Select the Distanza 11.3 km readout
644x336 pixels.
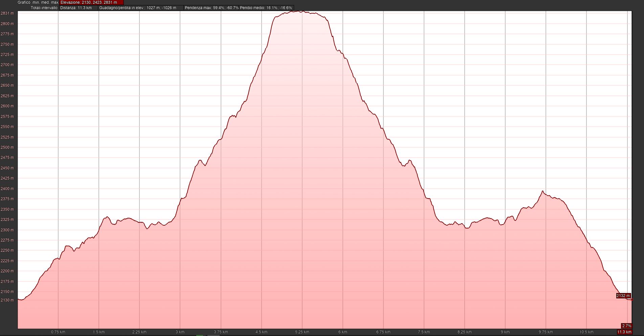pos(76,8)
